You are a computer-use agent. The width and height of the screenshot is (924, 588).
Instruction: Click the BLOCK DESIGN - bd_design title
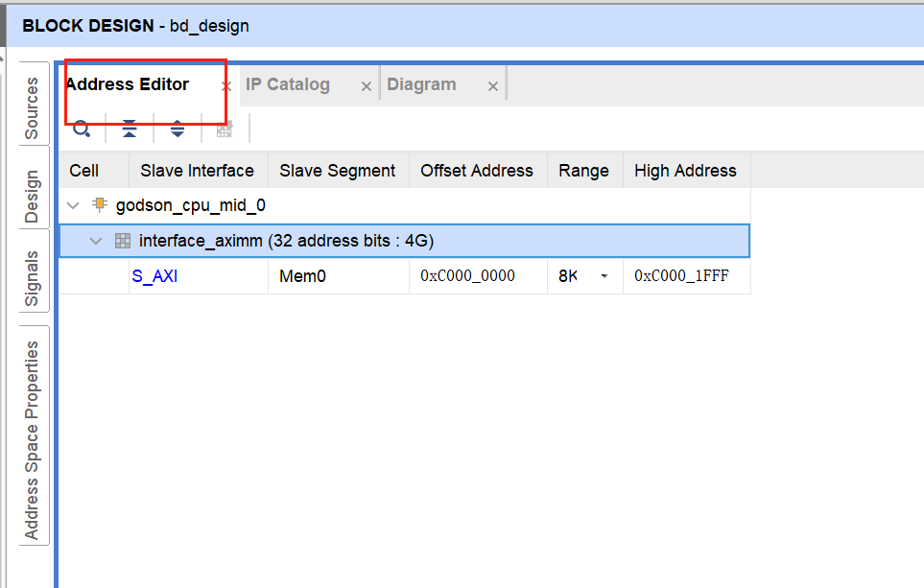(x=135, y=26)
